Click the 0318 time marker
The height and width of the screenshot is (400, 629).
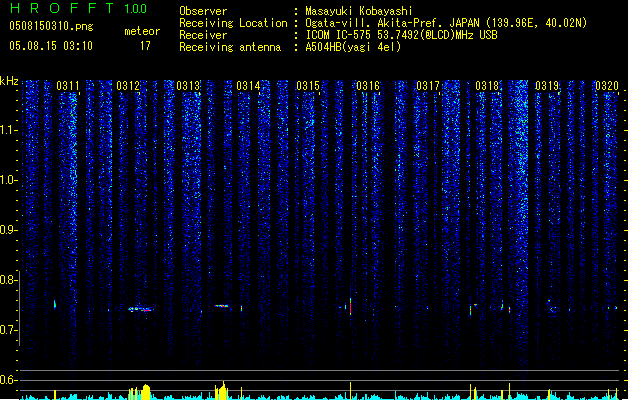click(x=487, y=86)
